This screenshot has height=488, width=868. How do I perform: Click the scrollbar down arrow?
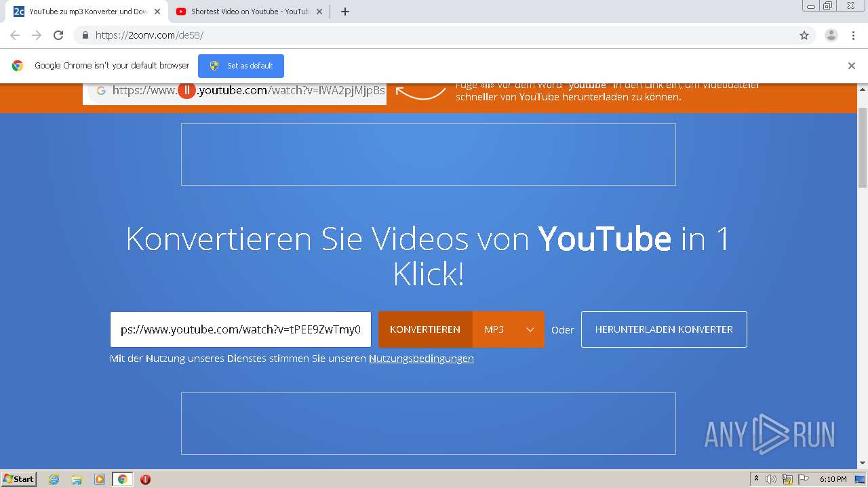point(863,463)
